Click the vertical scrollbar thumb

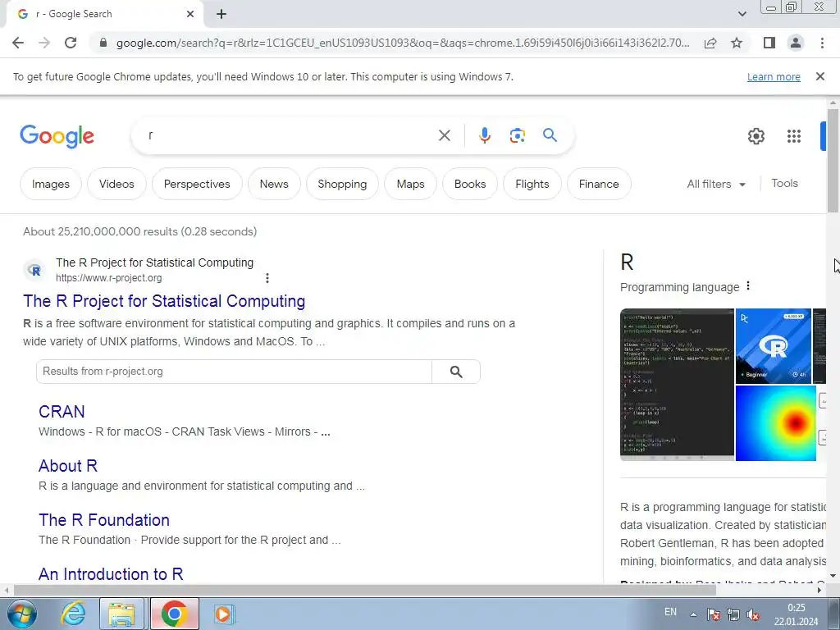(x=833, y=160)
